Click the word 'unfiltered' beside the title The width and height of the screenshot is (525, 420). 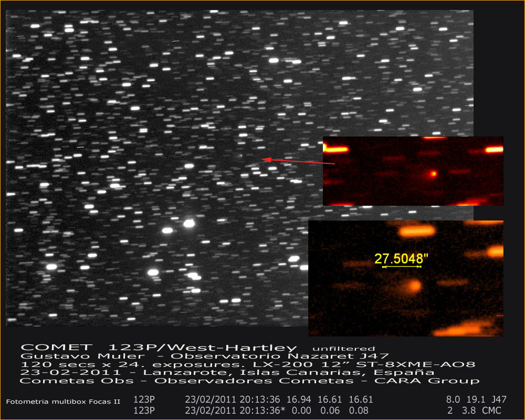click(x=344, y=349)
